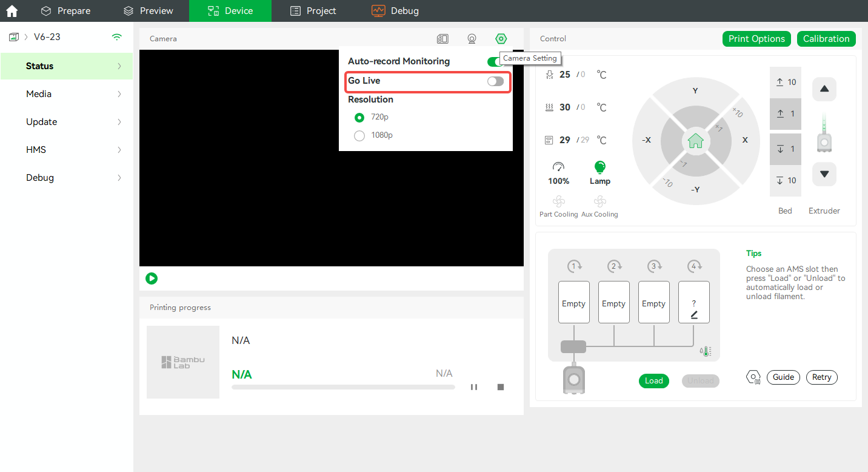Screen dimensions: 868x472
Task: Click the bed temperature icon
Action: click(549, 107)
